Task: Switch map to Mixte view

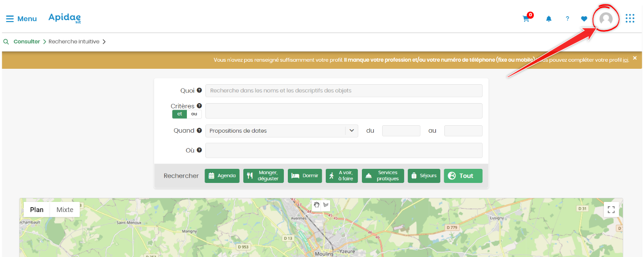Action: tap(65, 210)
